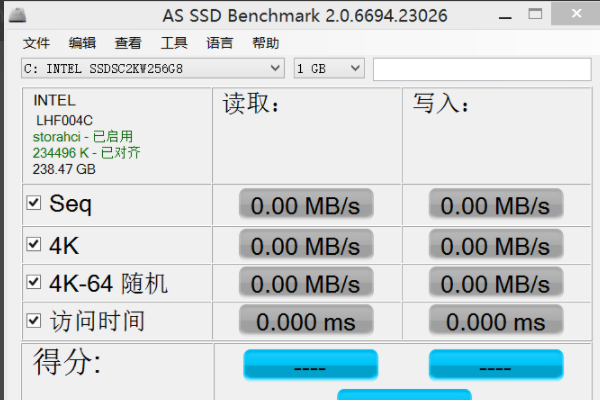Click the 238.47 GB capacity text

(64, 169)
